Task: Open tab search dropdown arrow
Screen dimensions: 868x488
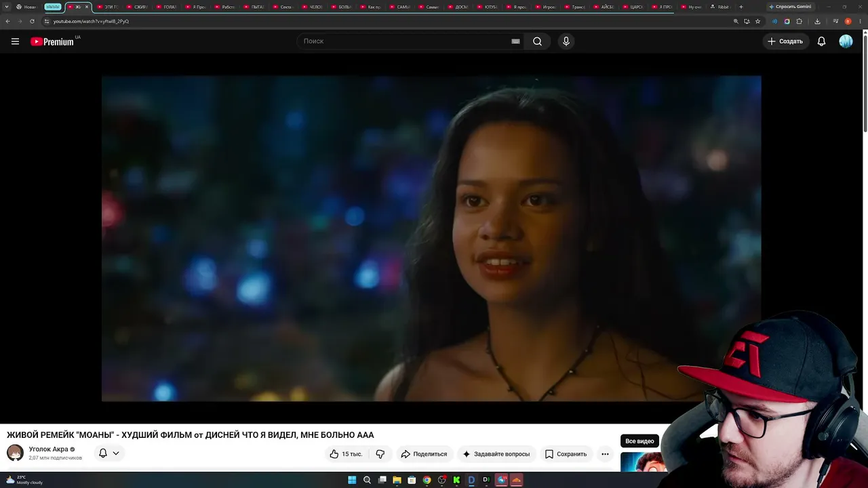Action: [x=7, y=7]
